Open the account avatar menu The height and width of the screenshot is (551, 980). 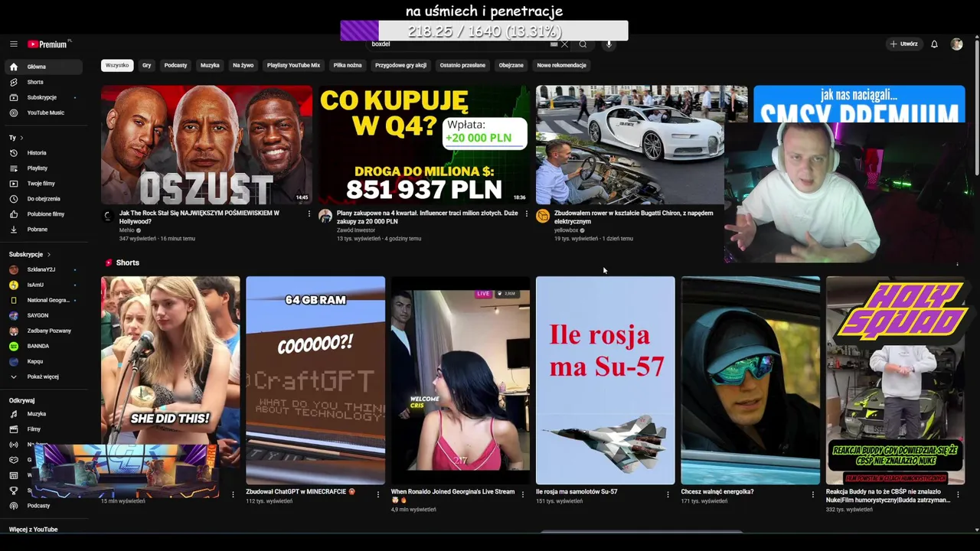coord(956,44)
